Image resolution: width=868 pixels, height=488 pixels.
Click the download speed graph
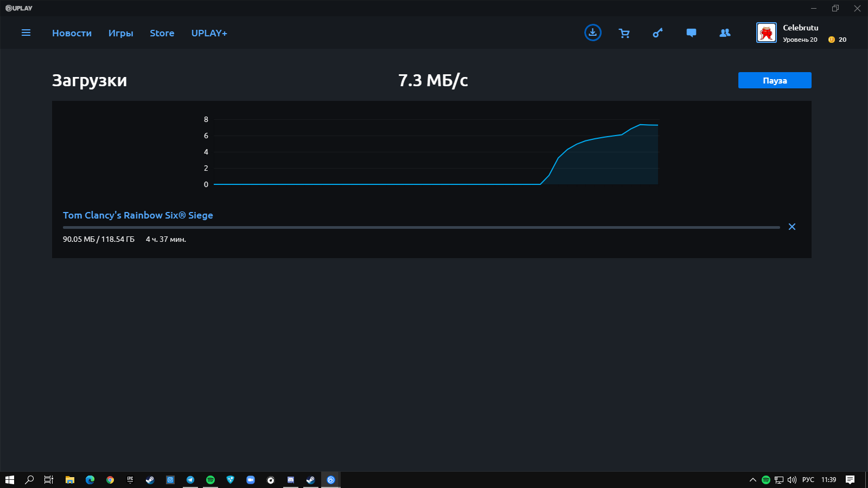(x=436, y=152)
